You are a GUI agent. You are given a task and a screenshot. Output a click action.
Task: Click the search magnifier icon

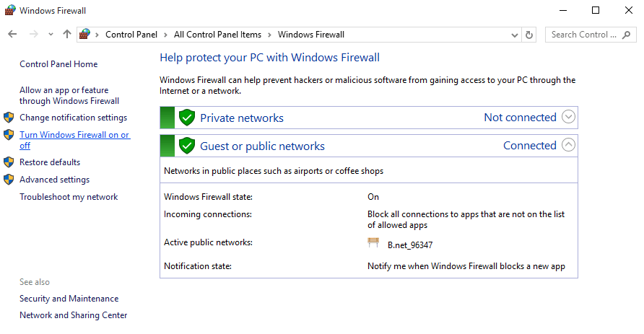627,35
